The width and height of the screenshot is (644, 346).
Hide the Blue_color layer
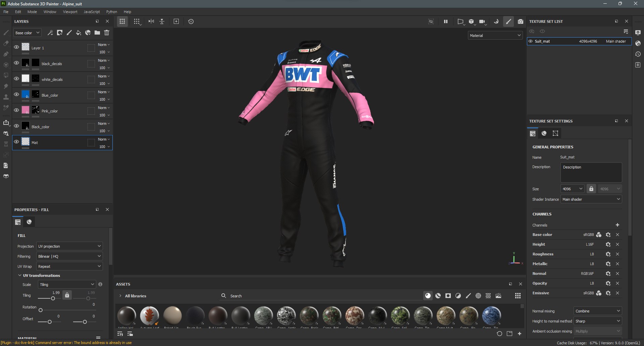coord(16,95)
